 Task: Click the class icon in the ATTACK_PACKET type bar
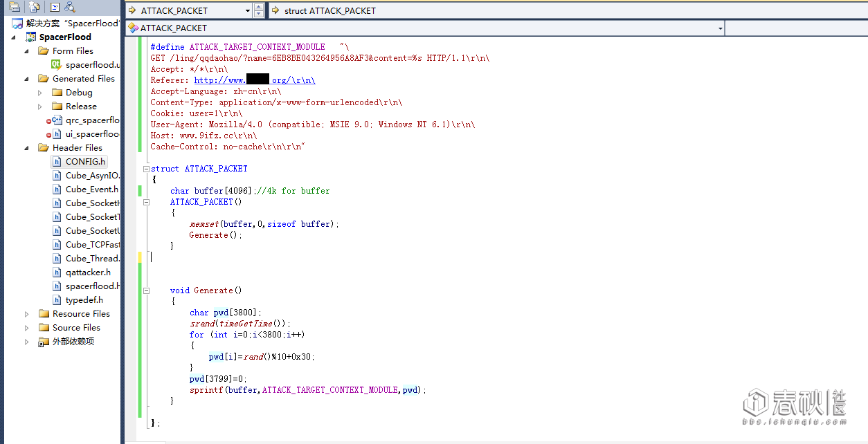[134, 28]
